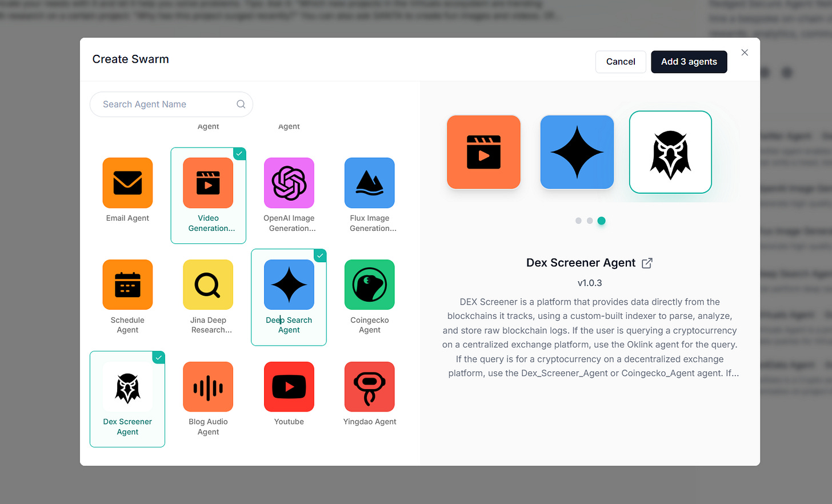Pick the Flux Image Generation agent icon
The height and width of the screenshot is (504, 832).
370,183
